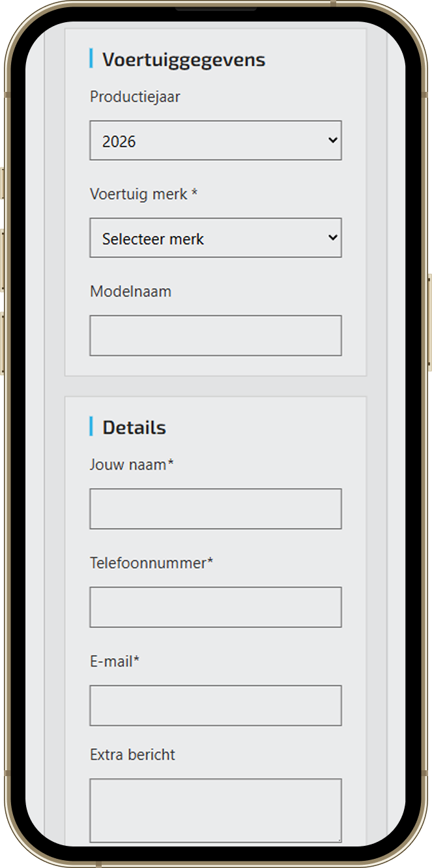Click the 'Jouw naam*' label
This screenshot has height=868, width=432.
tap(132, 465)
